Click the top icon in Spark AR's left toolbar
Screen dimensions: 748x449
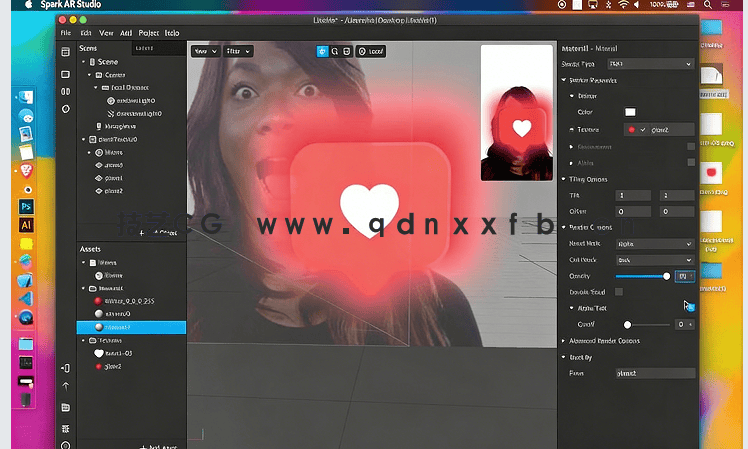pyautogui.click(x=66, y=52)
